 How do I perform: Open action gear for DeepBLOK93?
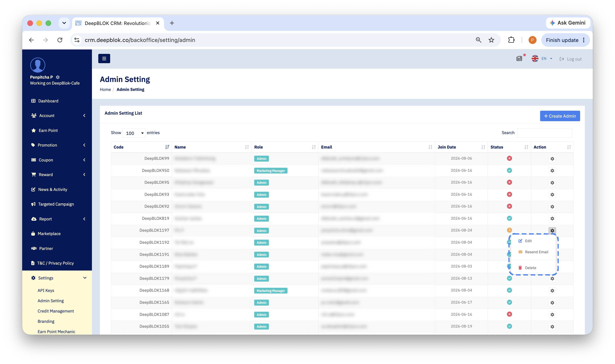click(552, 195)
